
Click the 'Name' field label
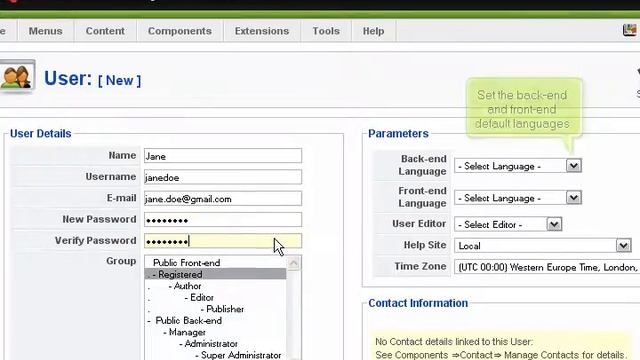122,156
